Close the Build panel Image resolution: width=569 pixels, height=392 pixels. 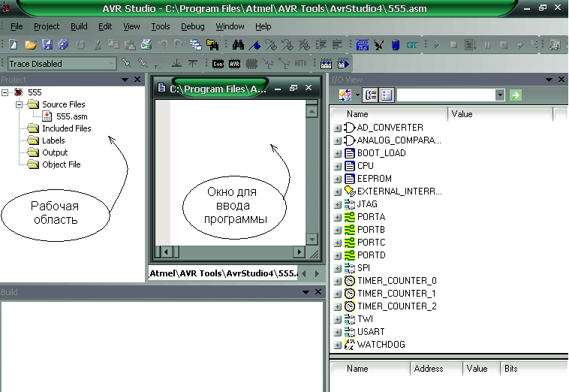pos(318,292)
